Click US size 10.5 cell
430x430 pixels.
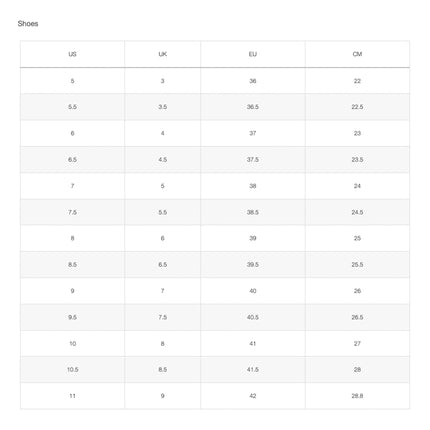click(x=72, y=370)
